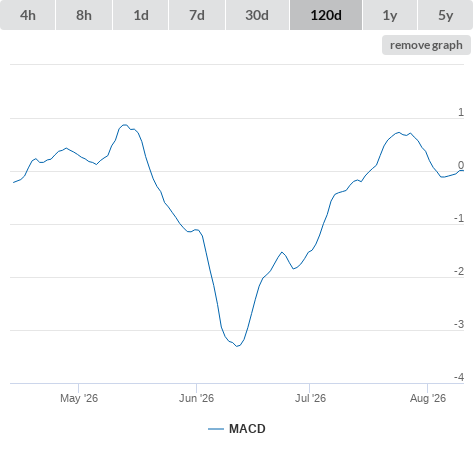Click the MACD line's lowest trough point
This screenshot has width=474, height=455.
coord(237,346)
